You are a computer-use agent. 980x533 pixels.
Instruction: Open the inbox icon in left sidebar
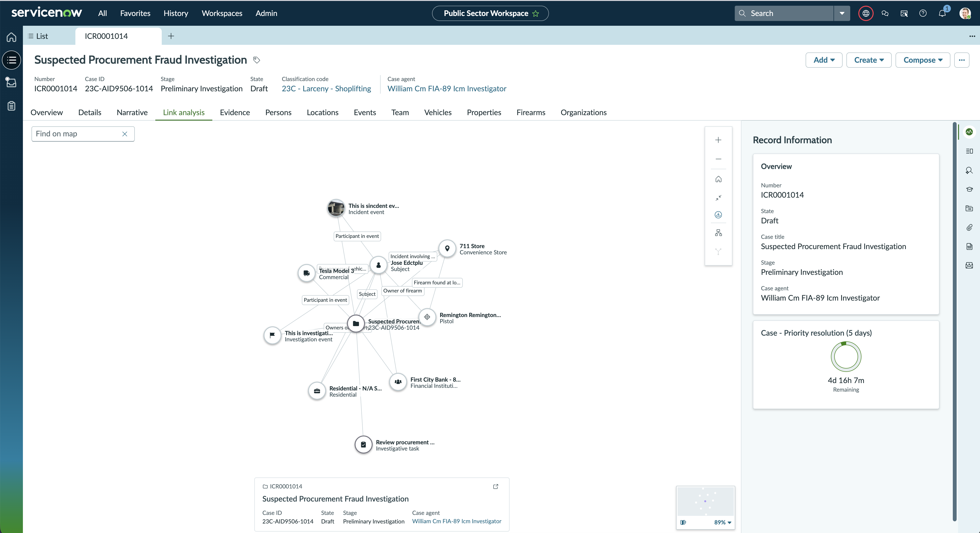click(x=11, y=82)
